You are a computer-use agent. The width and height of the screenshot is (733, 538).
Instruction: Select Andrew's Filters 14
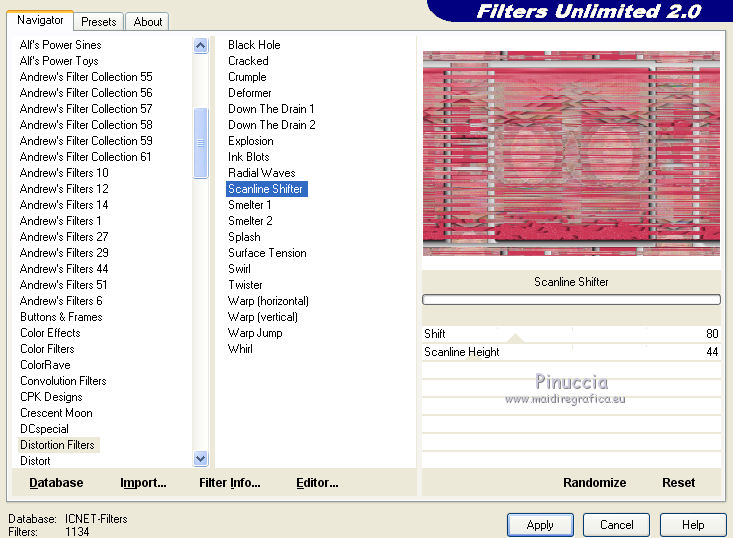(x=64, y=205)
